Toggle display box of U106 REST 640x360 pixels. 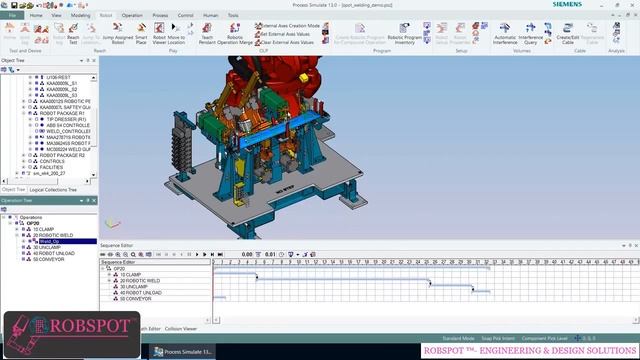tap(37, 77)
